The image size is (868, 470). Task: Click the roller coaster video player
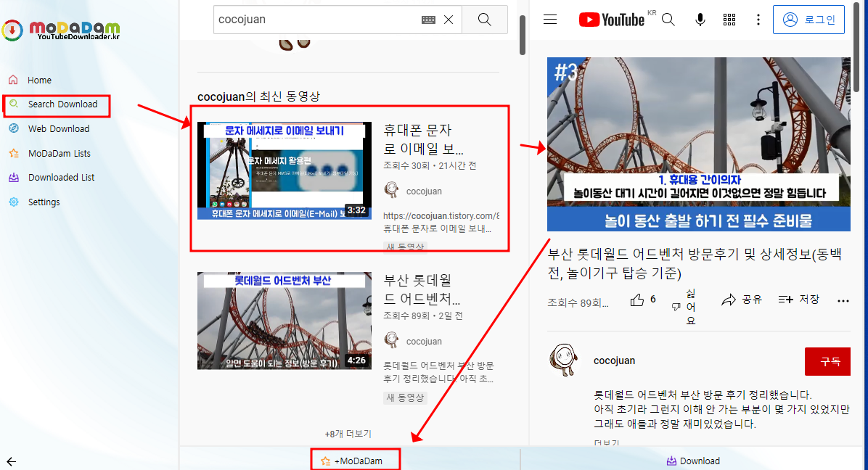(699, 144)
